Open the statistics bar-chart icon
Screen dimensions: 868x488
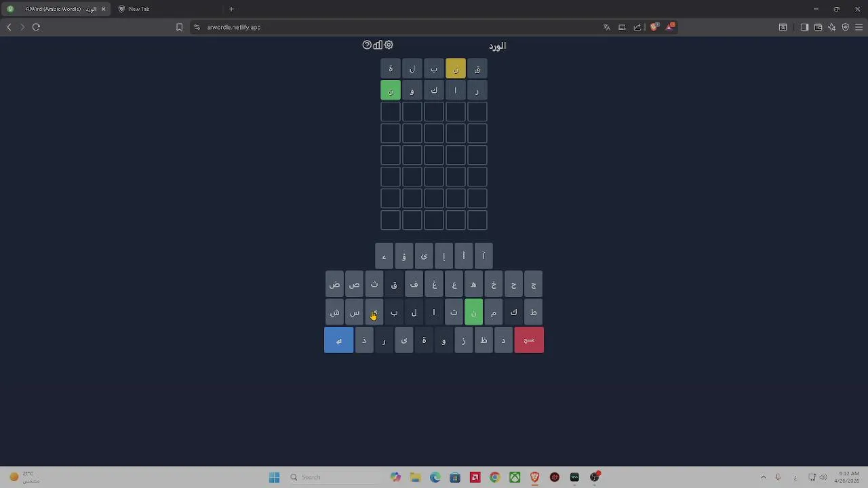(x=378, y=45)
